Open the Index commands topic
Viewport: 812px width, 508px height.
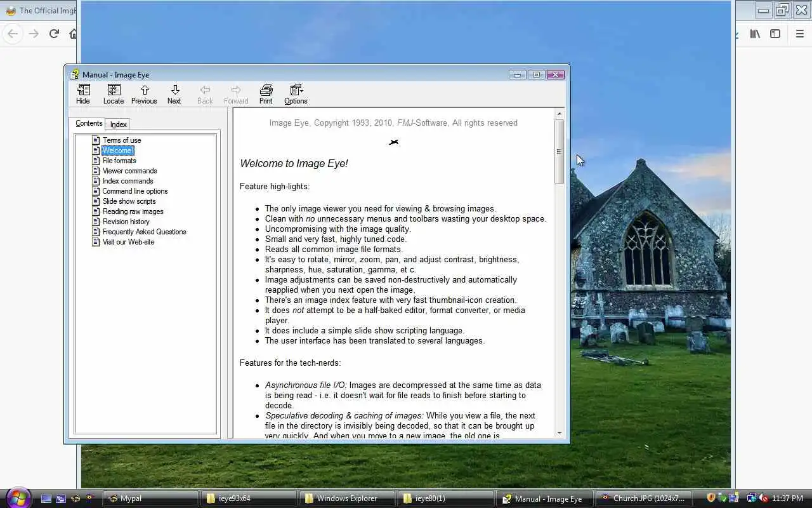(128, 181)
